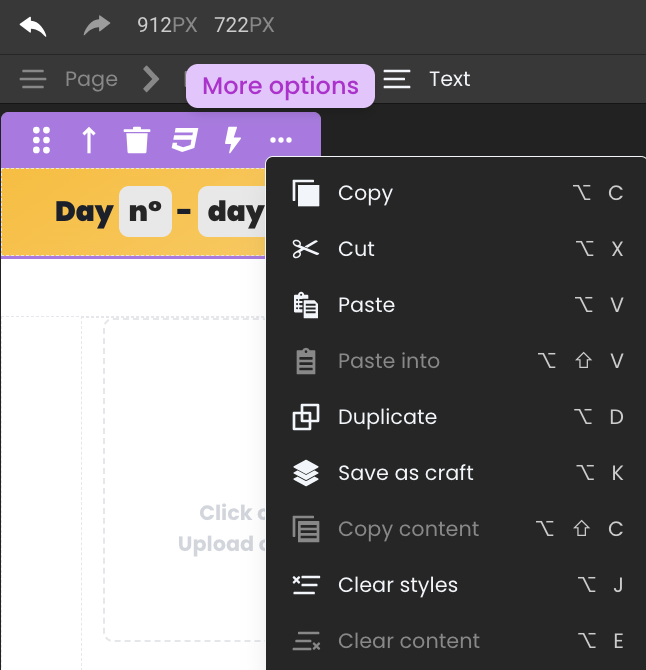Viewport: 646px width, 670px height.
Task: Click the three-dot more options icon
Action: [281, 140]
